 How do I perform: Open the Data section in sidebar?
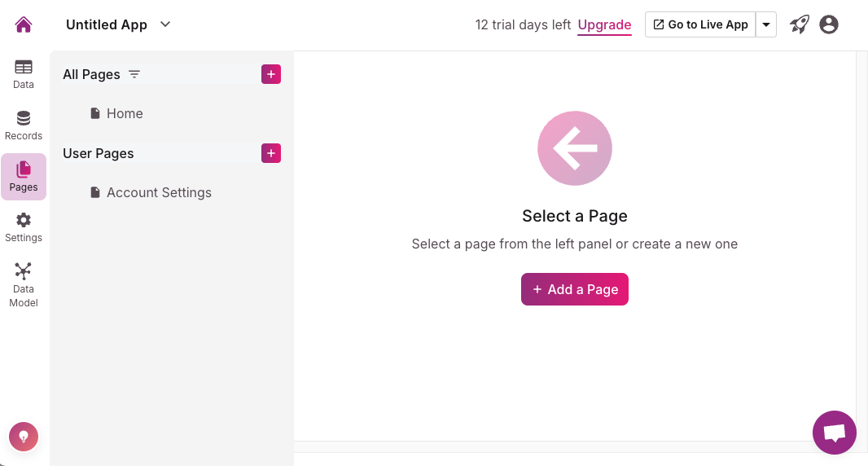pyautogui.click(x=24, y=73)
